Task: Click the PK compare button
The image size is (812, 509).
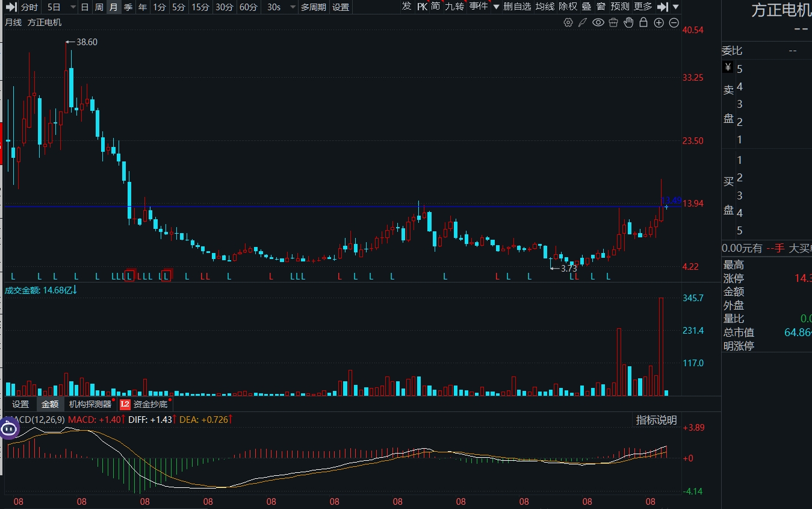Action: (x=422, y=7)
